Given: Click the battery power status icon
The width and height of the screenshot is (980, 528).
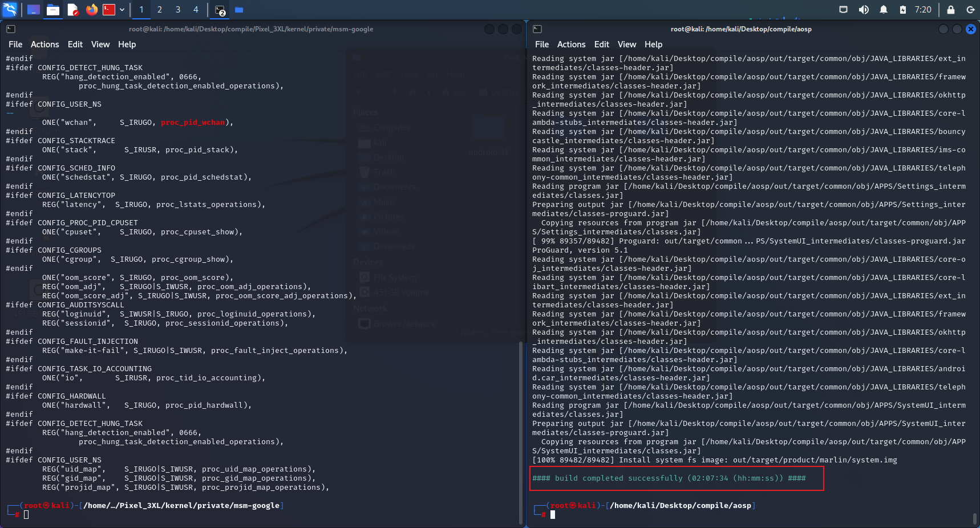Looking at the screenshot, I should tap(903, 10).
